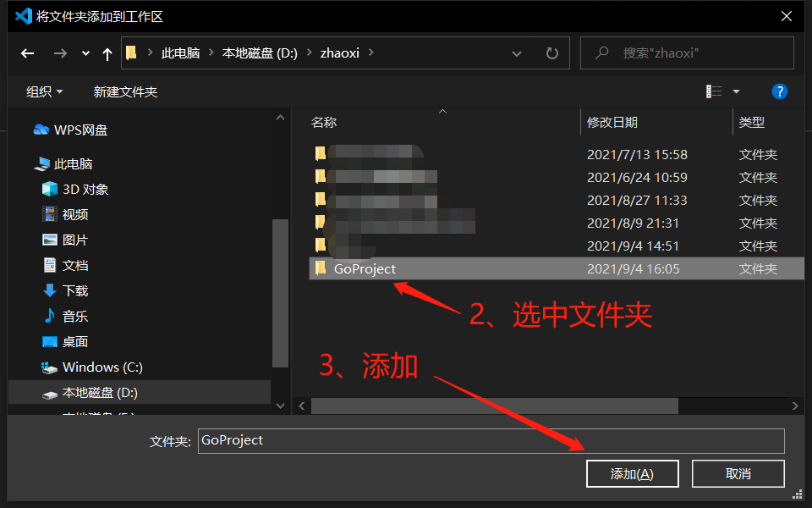The height and width of the screenshot is (508, 812).
Task: Click the file list horizontal scrollbar thumb
Action: [495, 406]
